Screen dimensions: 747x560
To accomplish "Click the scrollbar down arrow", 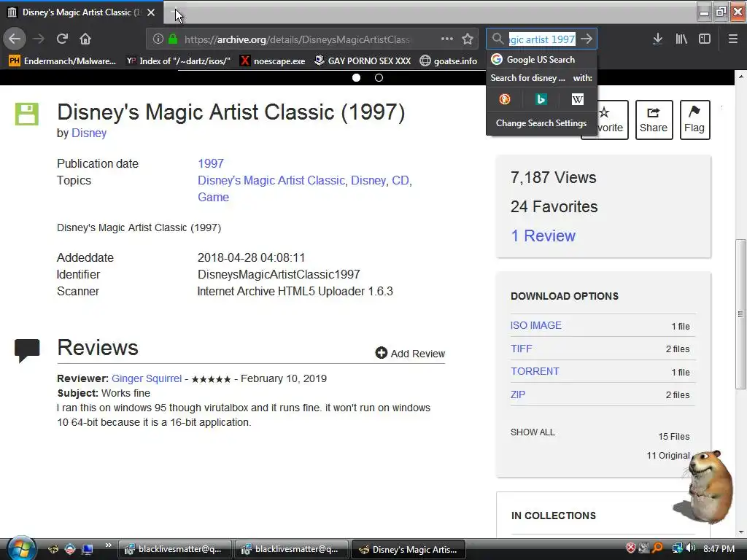I will (740, 532).
